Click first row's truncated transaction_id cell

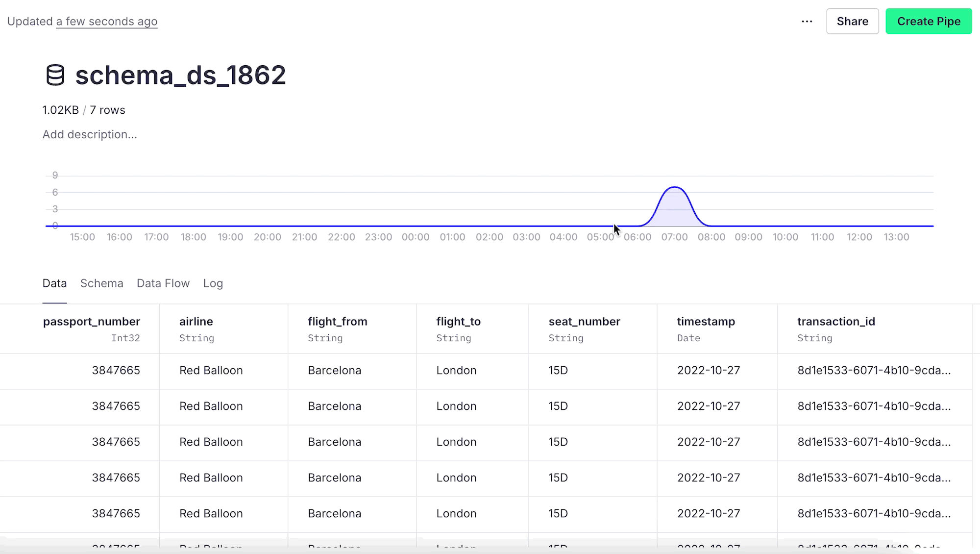(874, 371)
